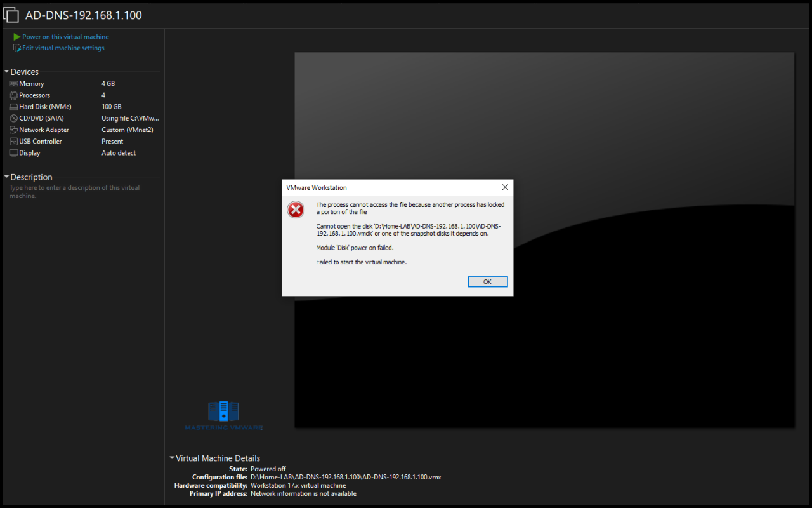This screenshot has width=812, height=508.
Task: Click the virtual machine console preview
Action: (544, 239)
